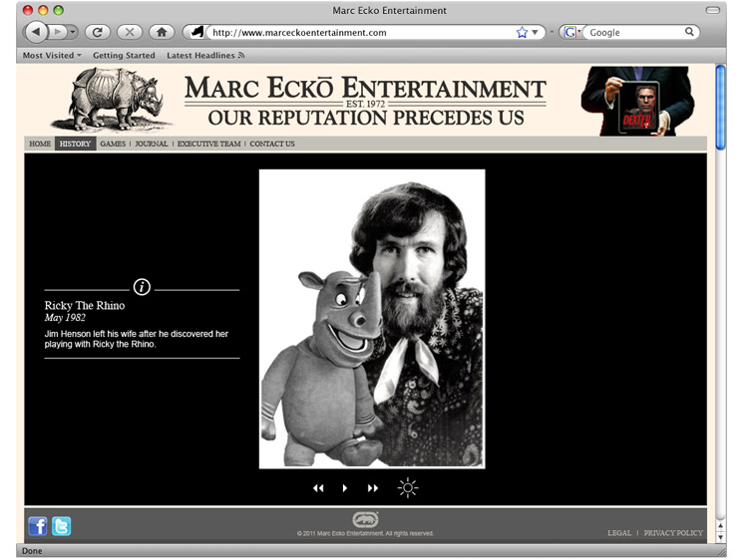Advance to next slide with fast-forward button

pyautogui.click(x=373, y=488)
